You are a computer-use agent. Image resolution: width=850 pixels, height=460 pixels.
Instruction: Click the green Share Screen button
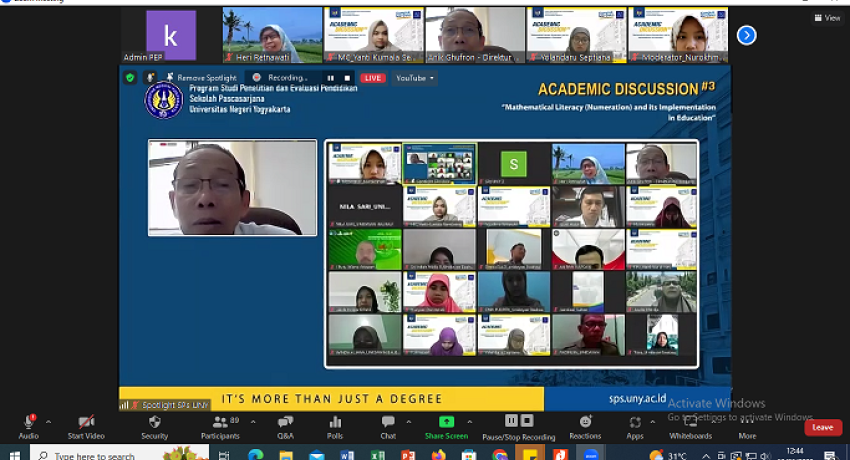coord(446,426)
